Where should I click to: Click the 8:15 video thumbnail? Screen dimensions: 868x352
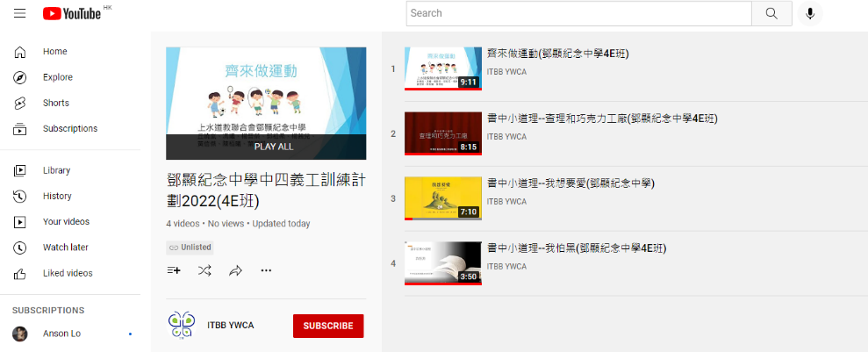[443, 133]
